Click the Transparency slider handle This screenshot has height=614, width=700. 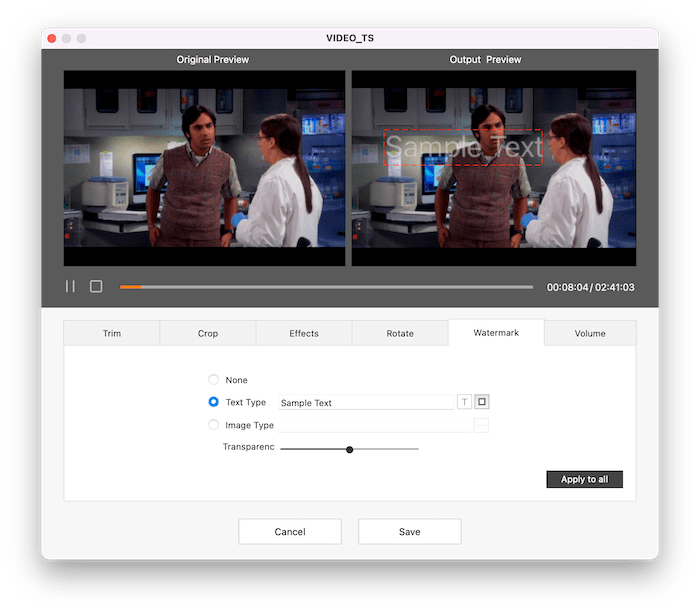[x=349, y=449]
